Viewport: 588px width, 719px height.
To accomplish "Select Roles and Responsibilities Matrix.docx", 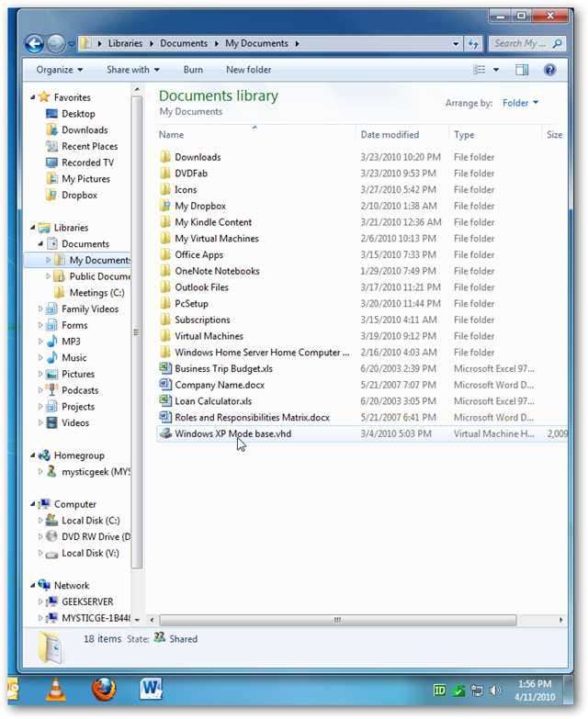I will 253,417.
